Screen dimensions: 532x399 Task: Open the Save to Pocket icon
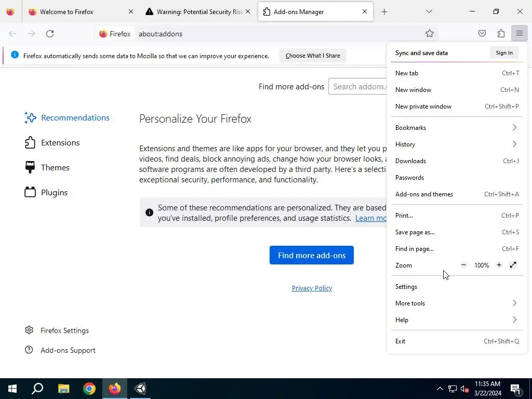click(x=482, y=33)
